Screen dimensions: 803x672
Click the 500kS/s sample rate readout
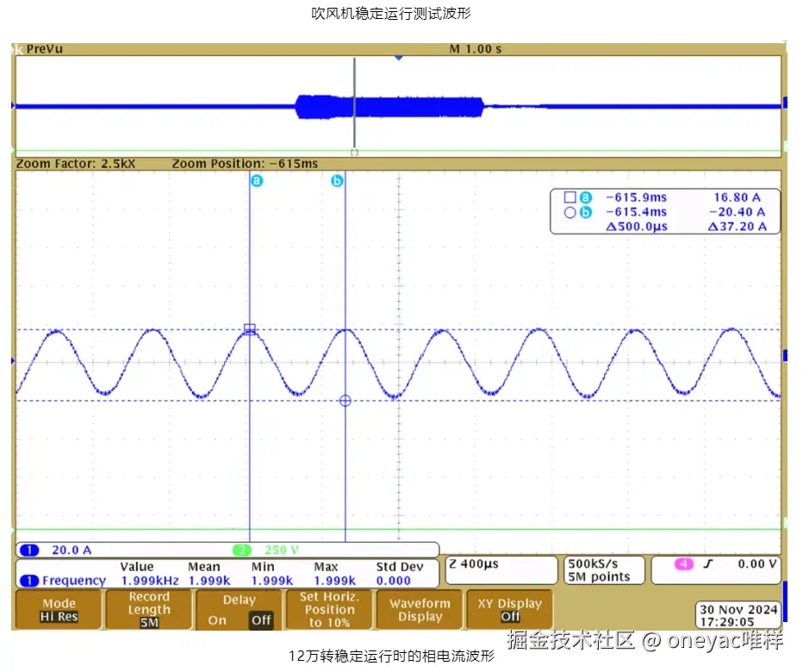pyautogui.click(x=593, y=564)
